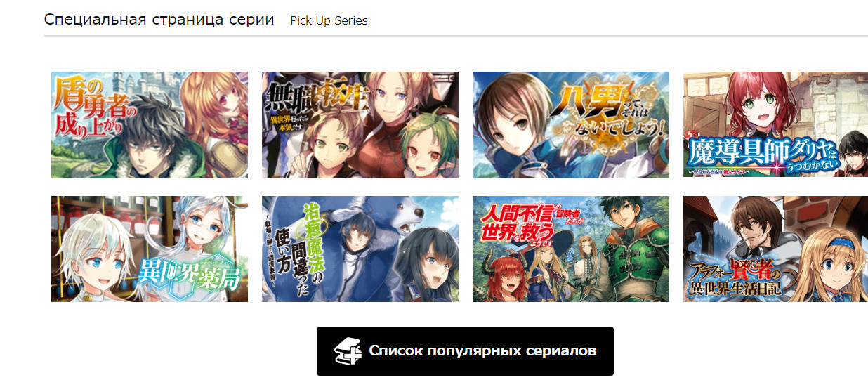The height and width of the screenshot is (380, 868).
Task: Click the Специальная страница серии heading
Action: coord(159,20)
